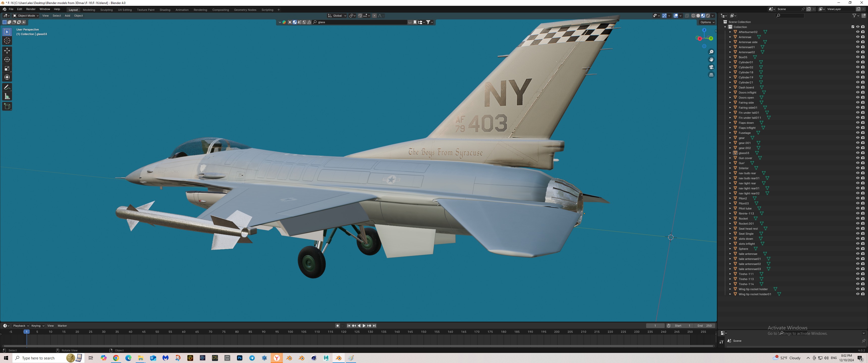Click the End frame 250 field

(x=704, y=326)
